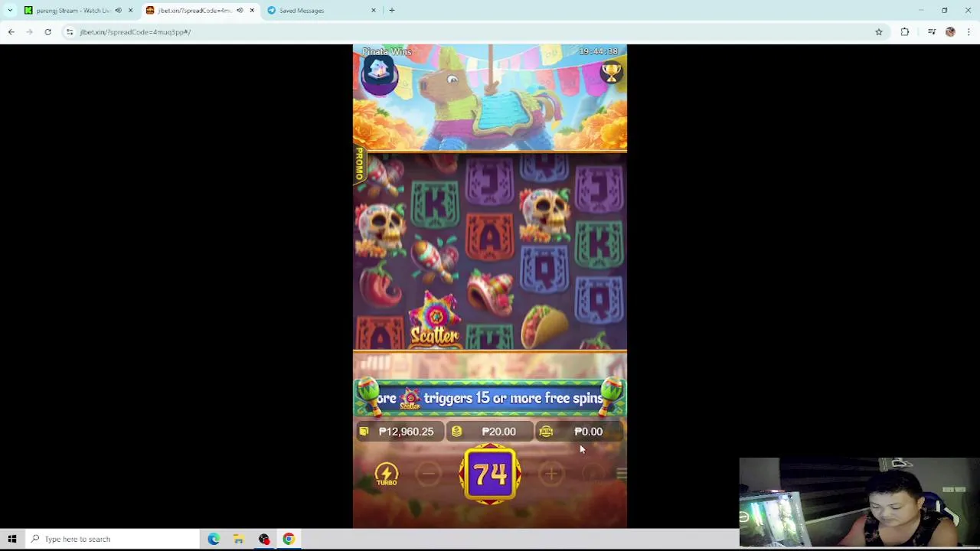
Task: Click the avatar icon under Pinata Wins
Action: 379,74
